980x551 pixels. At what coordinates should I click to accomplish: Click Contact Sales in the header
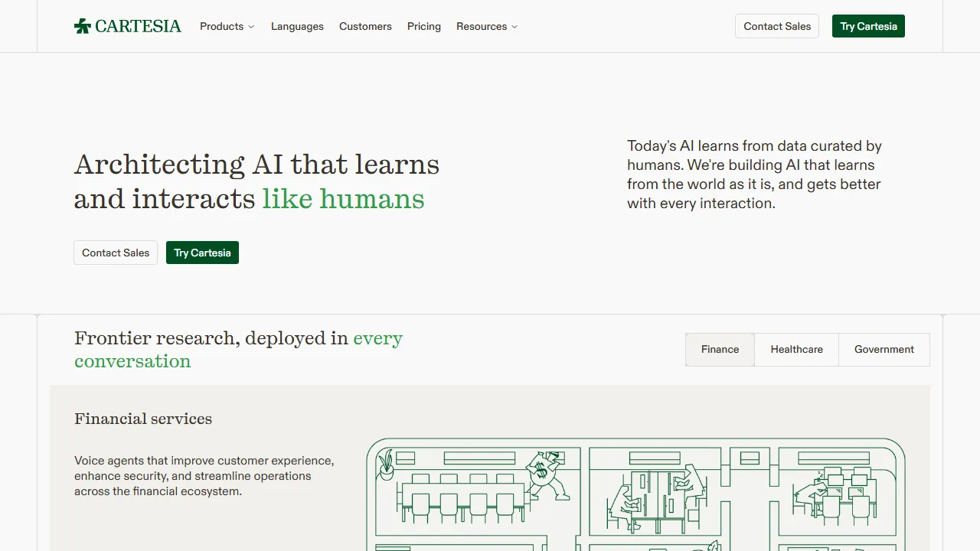(777, 26)
